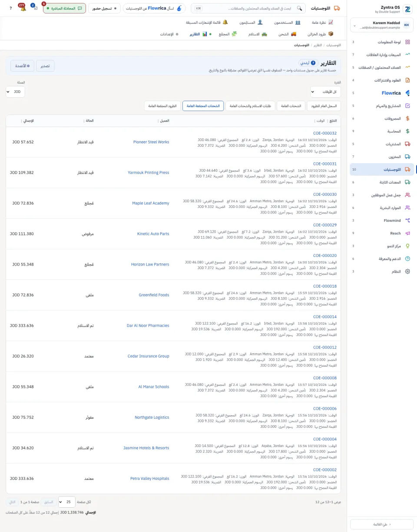Click the Projects and Tasks icon
This screenshot has width=417, height=532.
[x=407, y=105]
